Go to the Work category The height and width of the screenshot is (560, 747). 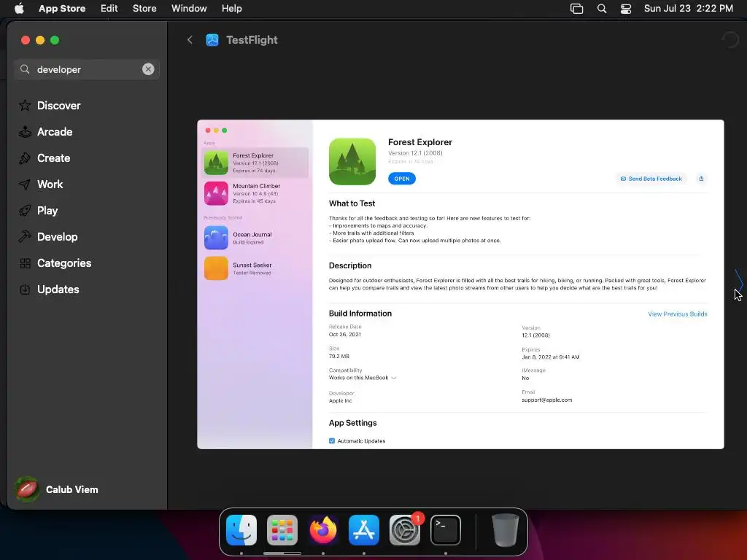[41, 184]
